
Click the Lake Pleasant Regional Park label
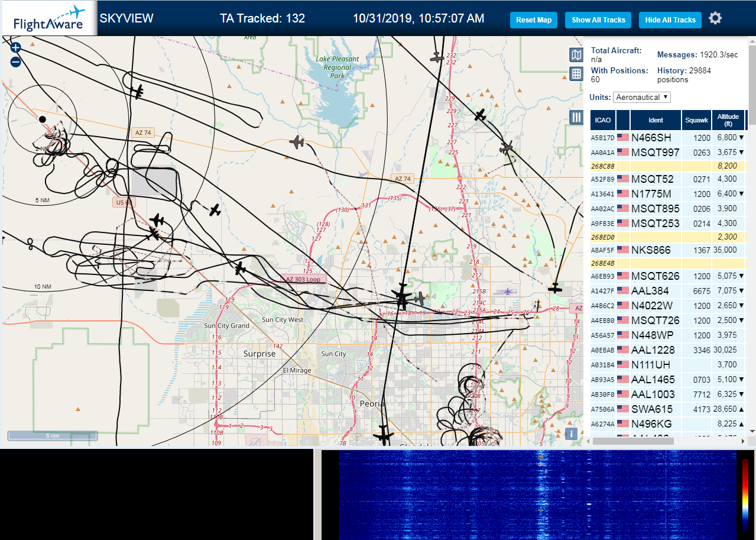pos(338,67)
